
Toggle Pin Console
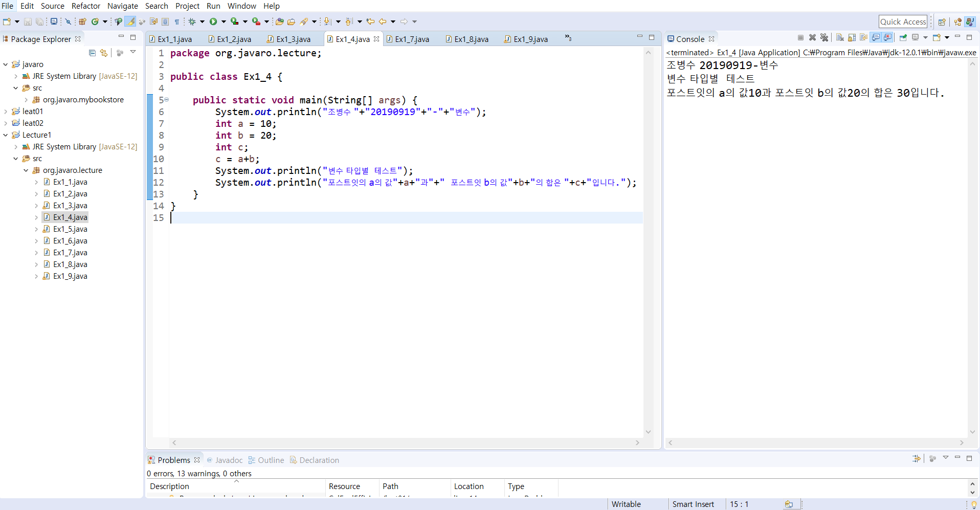tap(903, 37)
